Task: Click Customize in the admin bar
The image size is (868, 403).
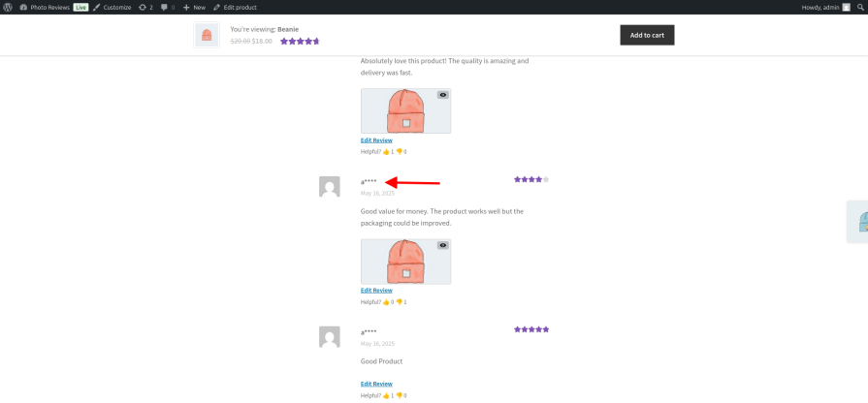Action: 113,7
